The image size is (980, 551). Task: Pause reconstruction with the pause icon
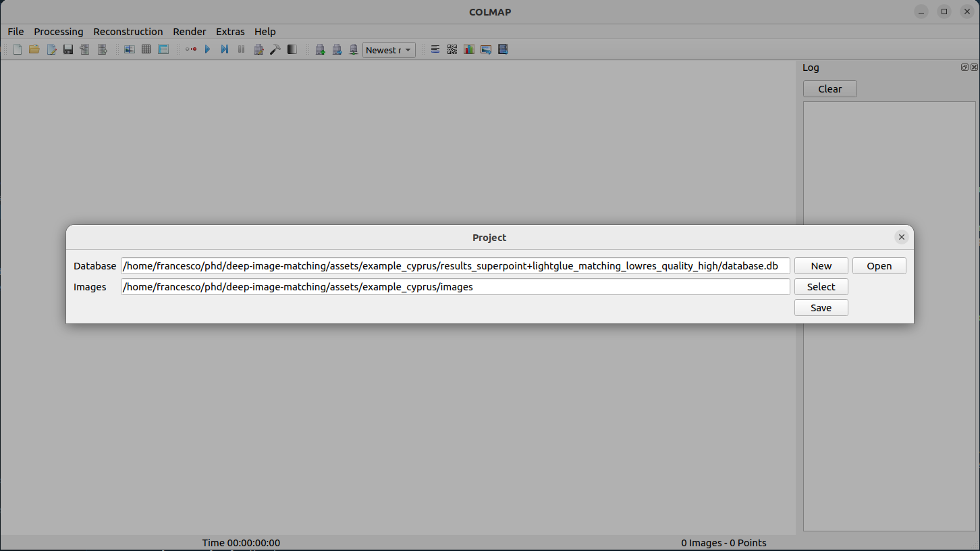coord(241,49)
